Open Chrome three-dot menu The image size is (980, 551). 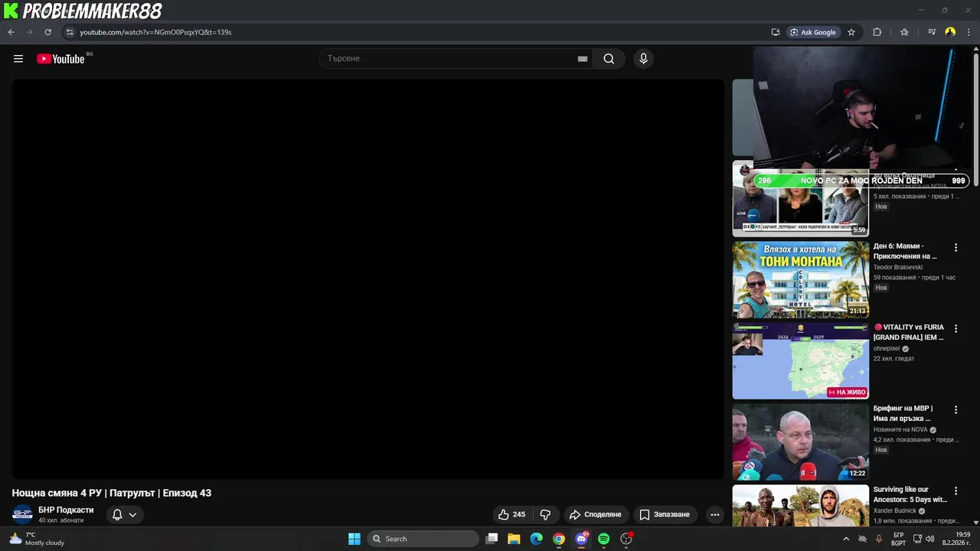(969, 32)
